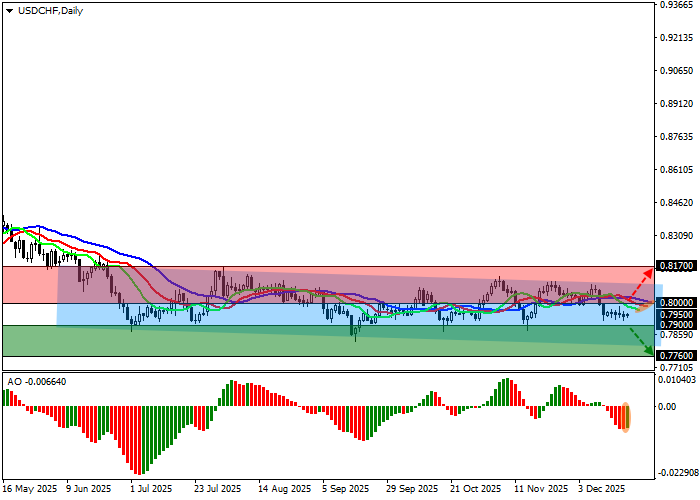Click the 0.92135 price scale value
Image resolution: width=700 pixels, height=500 pixels.
(677, 38)
